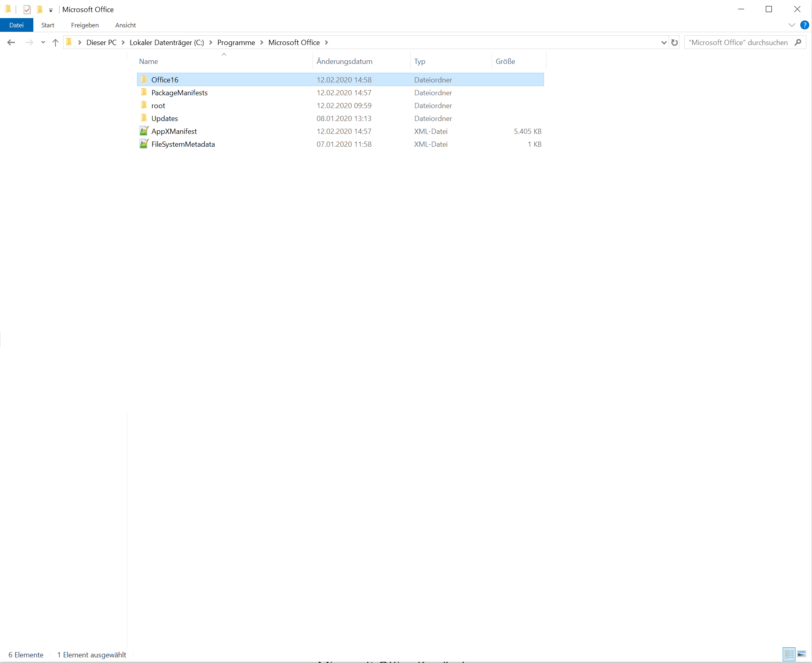Go up to the Programme folder
The image size is (812, 663).
55,42
